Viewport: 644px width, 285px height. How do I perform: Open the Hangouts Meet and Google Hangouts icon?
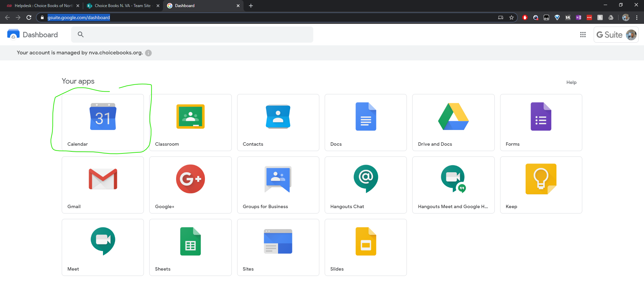coord(453,179)
